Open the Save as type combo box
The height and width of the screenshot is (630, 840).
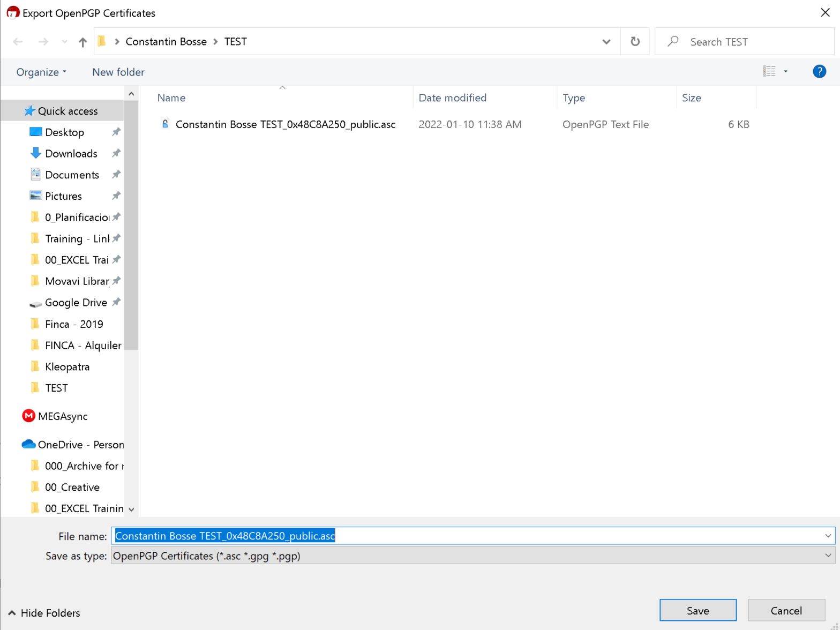[473, 556]
